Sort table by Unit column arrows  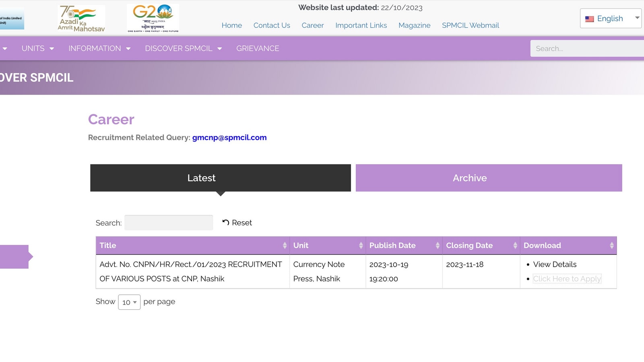click(x=361, y=245)
